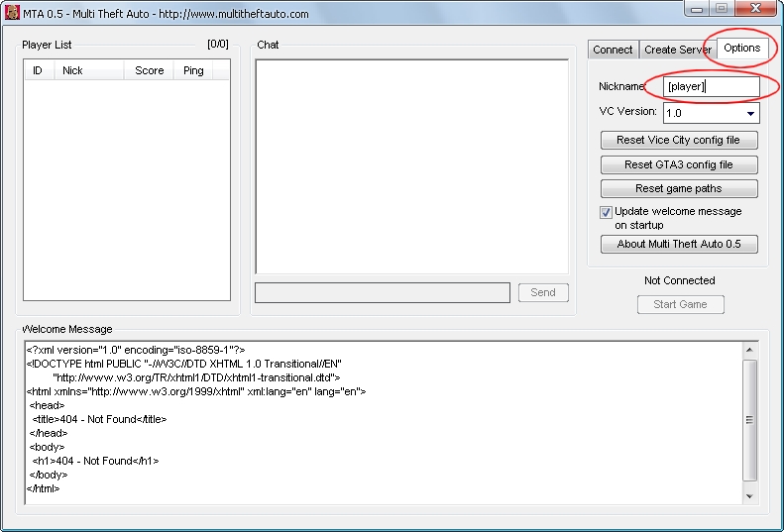Click the Welcome Message scrollbar thumb
This screenshot has width=784, height=532.
(749, 420)
